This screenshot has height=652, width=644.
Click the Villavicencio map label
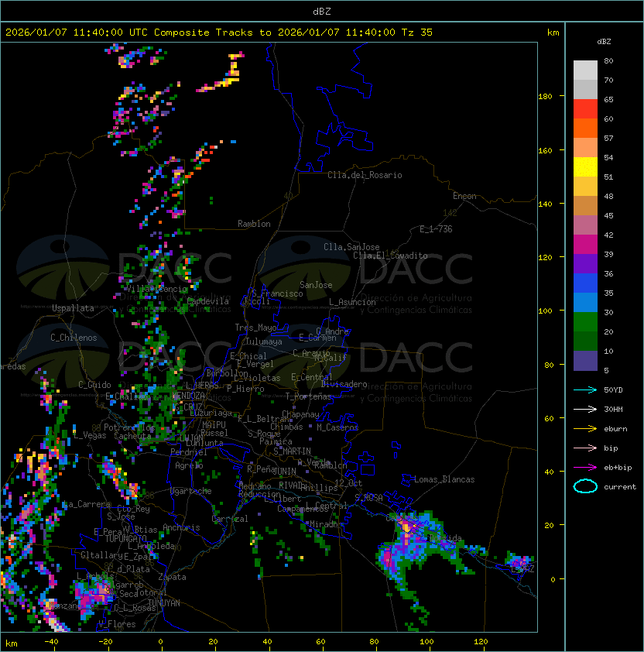(156, 289)
